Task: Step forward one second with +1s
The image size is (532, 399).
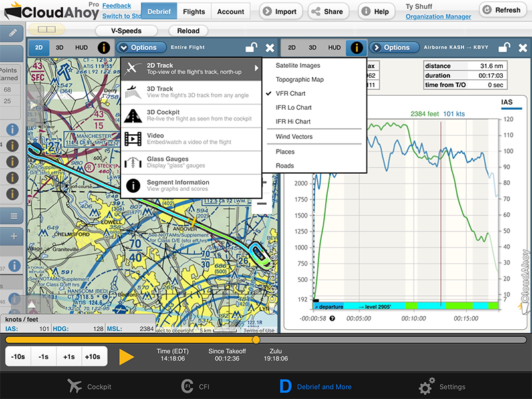Action: pyautogui.click(x=69, y=356)
